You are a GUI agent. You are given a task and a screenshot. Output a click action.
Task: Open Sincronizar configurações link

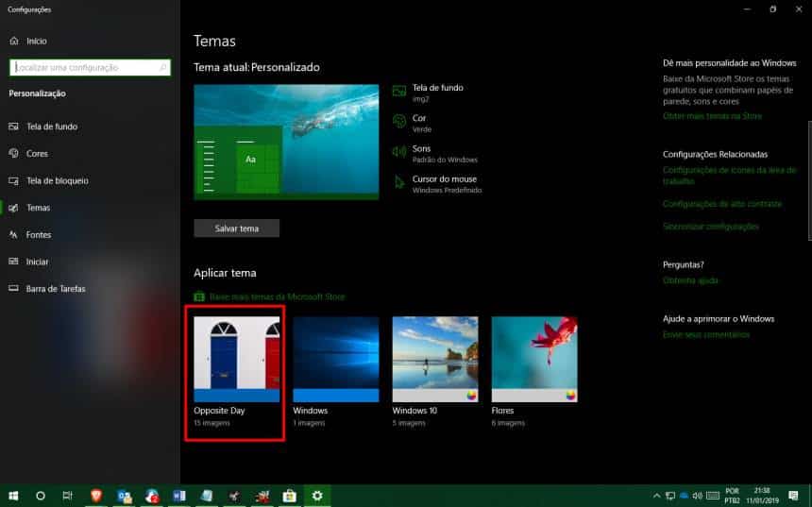pyautogui.click(x=710, y=227)
